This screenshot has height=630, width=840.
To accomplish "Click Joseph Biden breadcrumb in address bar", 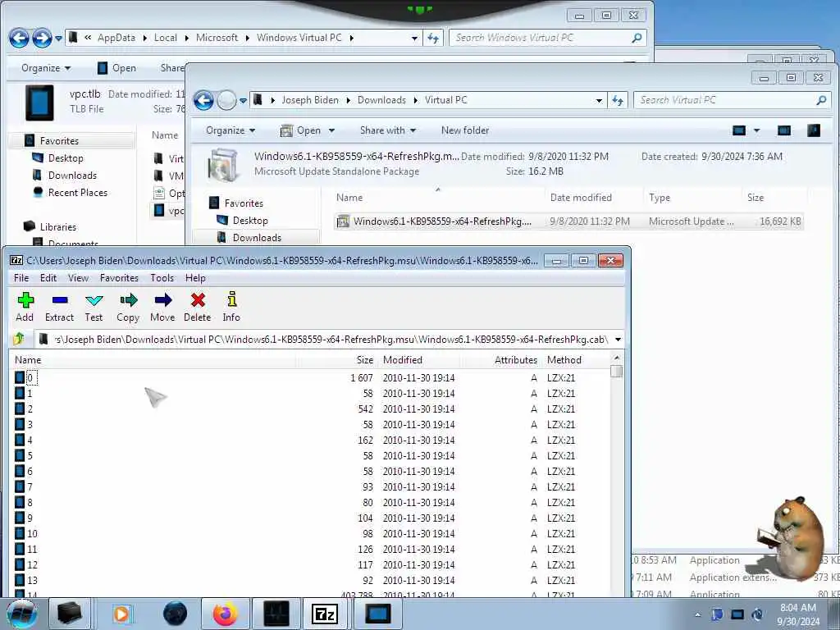I will tap(309, 100).
